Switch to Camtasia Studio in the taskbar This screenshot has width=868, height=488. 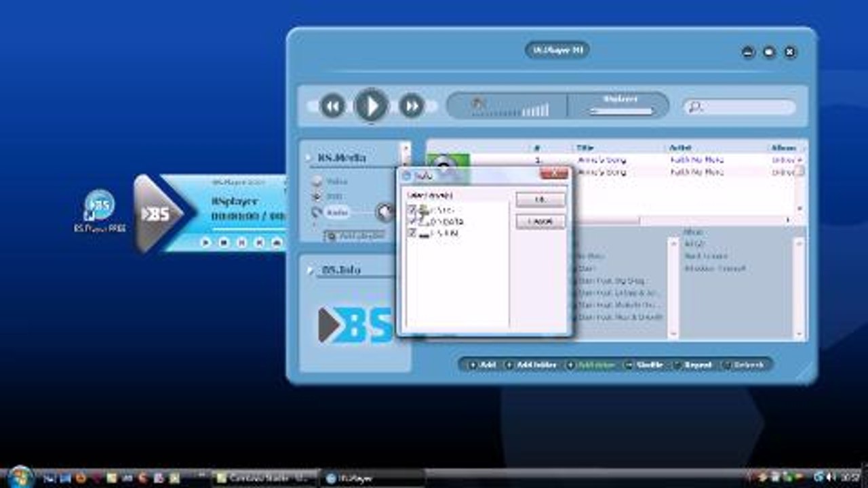point(264,479)
